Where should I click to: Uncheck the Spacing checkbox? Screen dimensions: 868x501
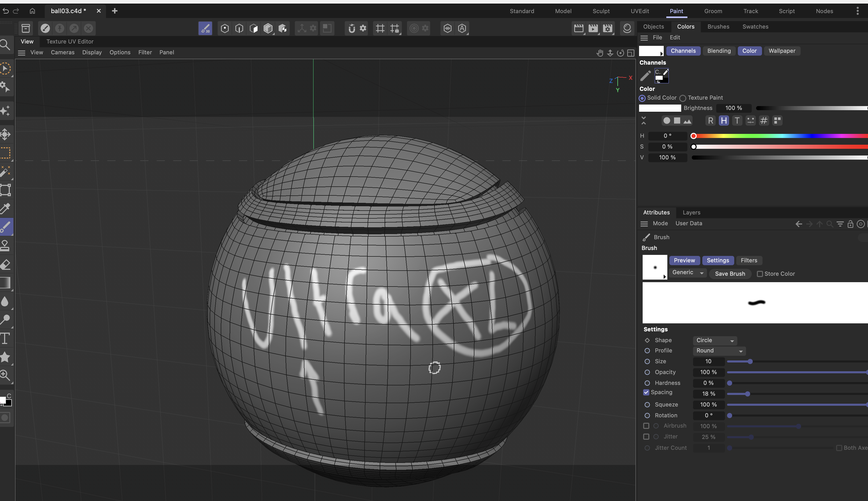pos(646,393)
